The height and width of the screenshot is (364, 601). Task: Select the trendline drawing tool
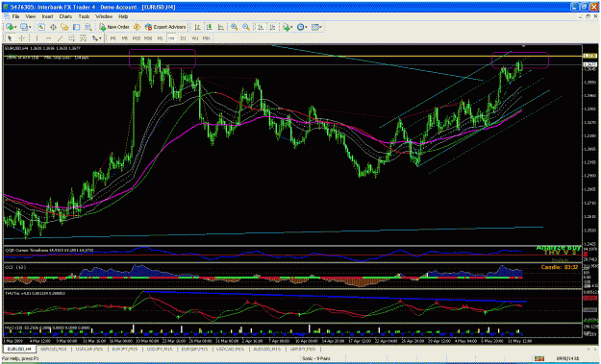coord(61,38)
